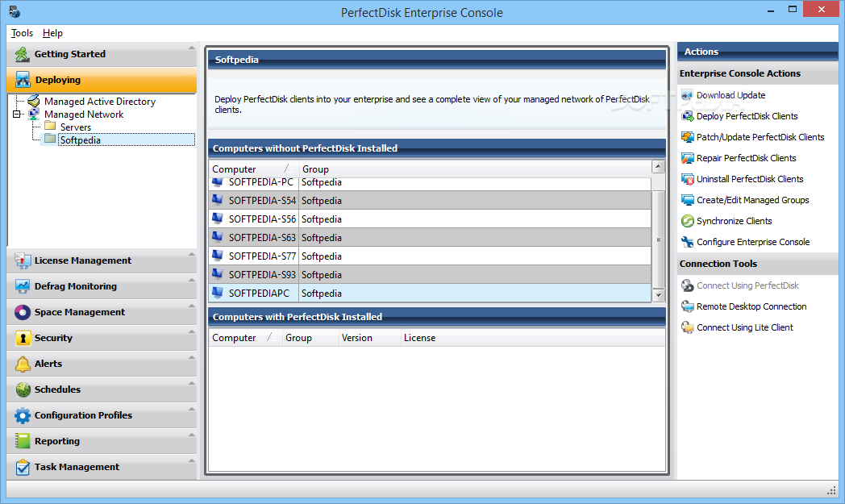
Task: Click Synchronize Clients action
Action: click(734, 221)
